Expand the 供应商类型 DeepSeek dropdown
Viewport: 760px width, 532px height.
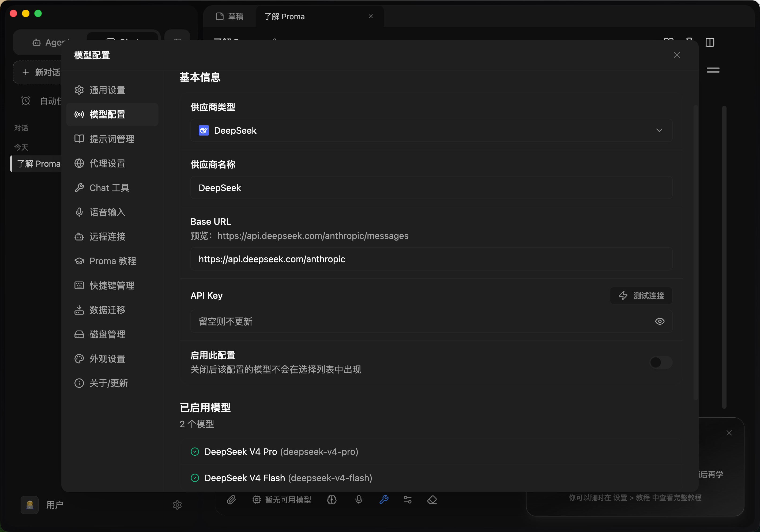point(431,130)
